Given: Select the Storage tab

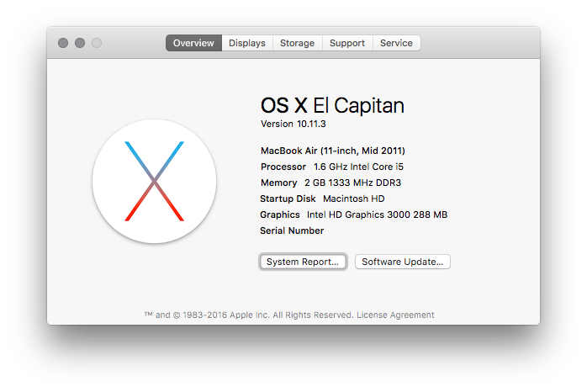Looking at the screenshot, I should 297,43.
